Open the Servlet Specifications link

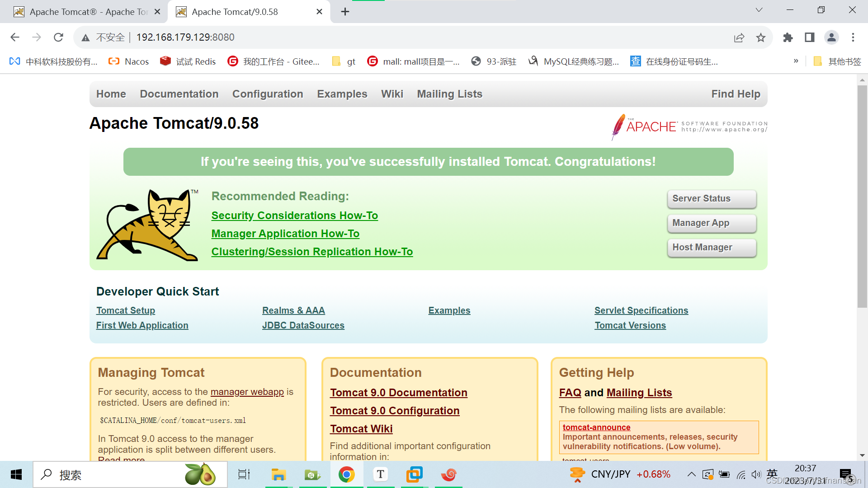pyautogui.click(x=641, y=310)
